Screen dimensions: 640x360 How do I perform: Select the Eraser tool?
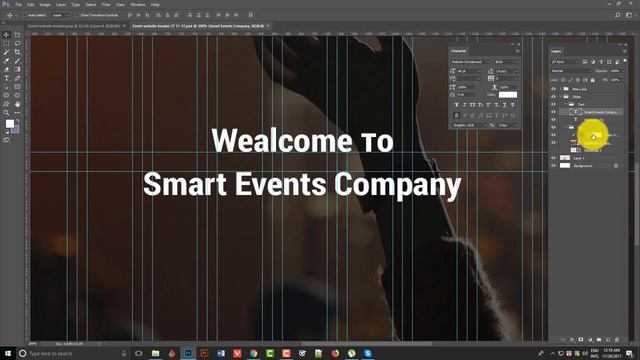[6, 69]
